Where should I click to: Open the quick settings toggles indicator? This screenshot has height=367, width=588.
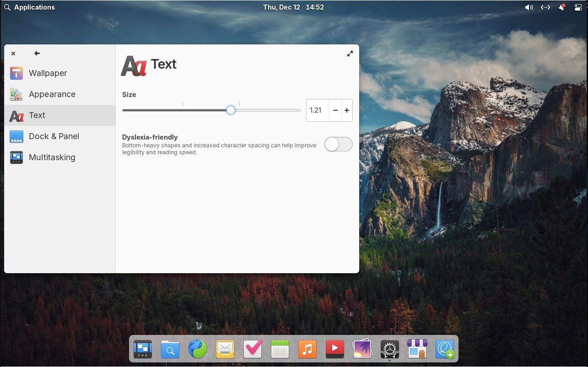[577, 7]
